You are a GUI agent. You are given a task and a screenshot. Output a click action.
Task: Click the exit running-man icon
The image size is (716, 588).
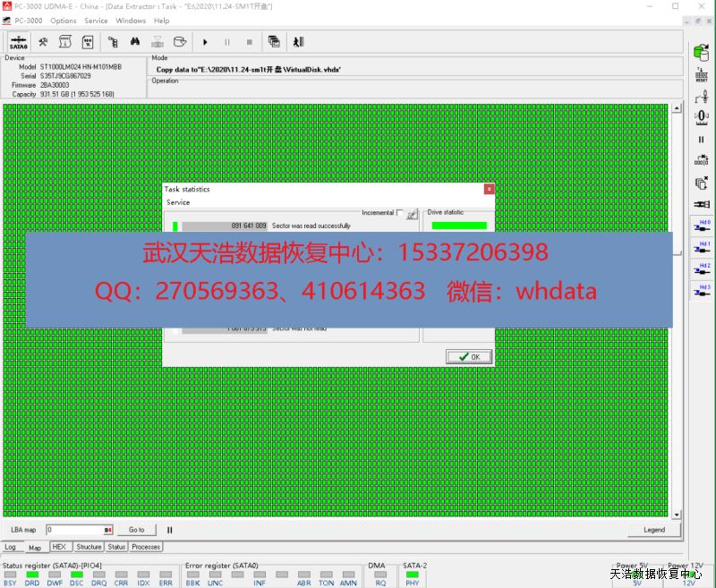[299, 42]
